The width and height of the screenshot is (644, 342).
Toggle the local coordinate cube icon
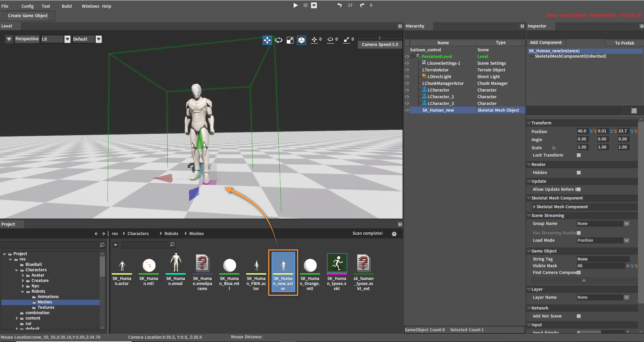(x=302, y=40)
